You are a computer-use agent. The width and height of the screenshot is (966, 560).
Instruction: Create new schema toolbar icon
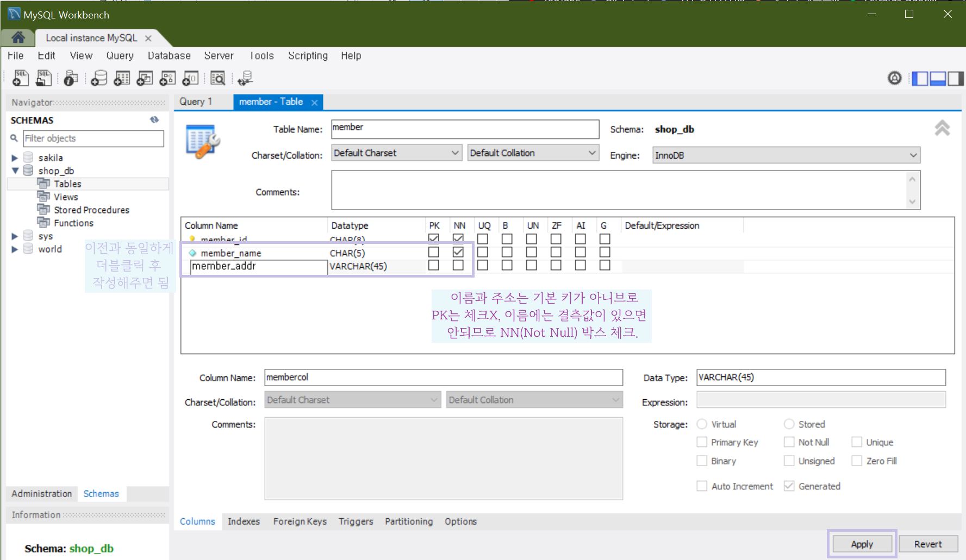(x=99, y=78)
